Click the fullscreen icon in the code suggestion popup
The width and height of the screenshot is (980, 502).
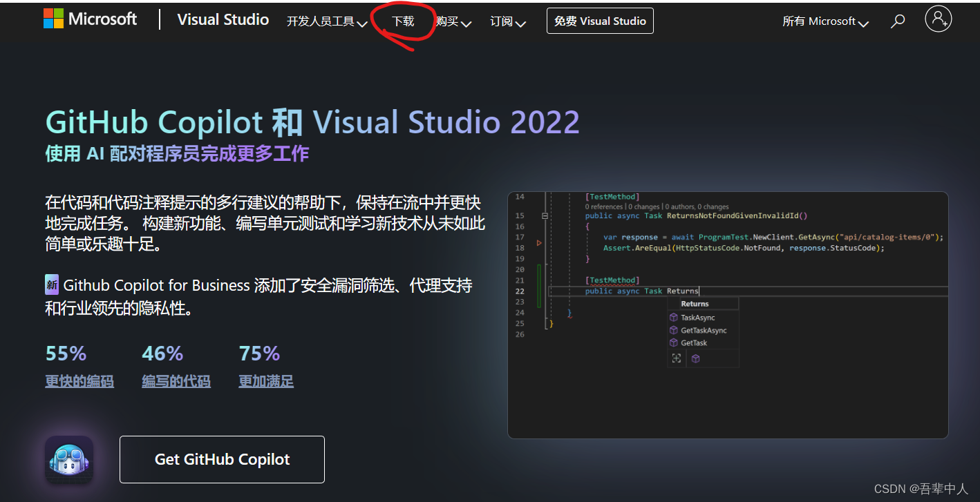[x=677, y=358]
